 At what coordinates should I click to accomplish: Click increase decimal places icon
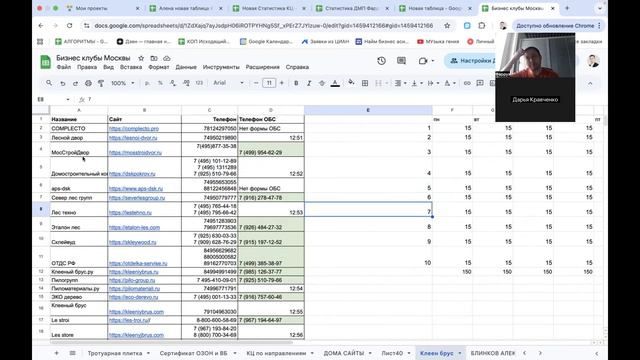186,83
